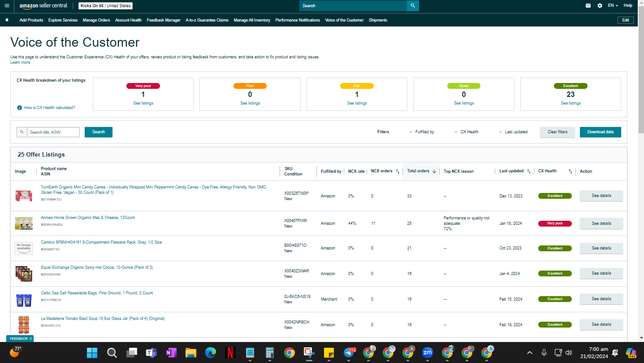Image resolution: width=644 pixels, height=363 pixels.
Task: Click the Amazon Seller Central logo
Action: pyautogui.click(x=43, y=6)
